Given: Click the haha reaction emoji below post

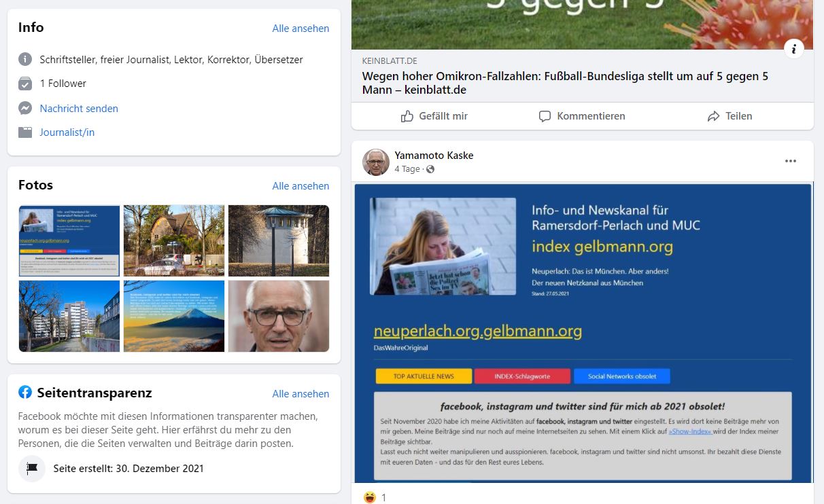Looking at the screenshot, I should (370, 497).
